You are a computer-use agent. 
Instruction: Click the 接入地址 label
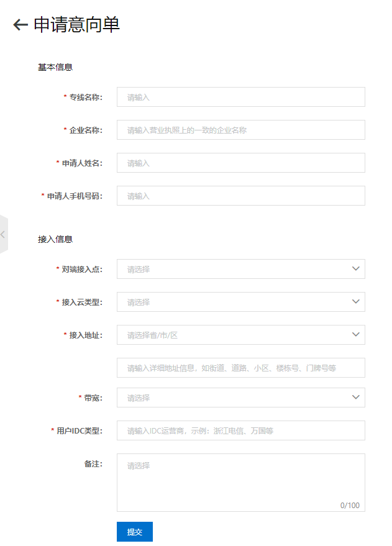tap(86, 335)
